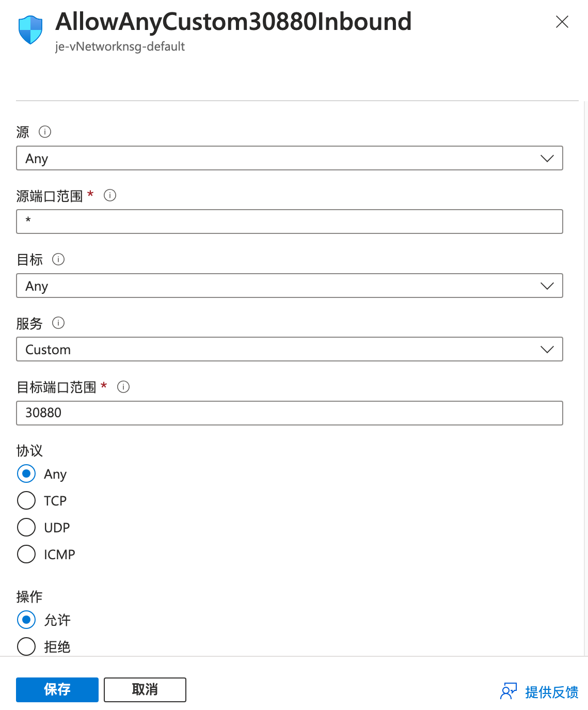Screen dimensions: 588x710
Task: Open the 源 dropdown showing Any
Action: click(290, 158)
